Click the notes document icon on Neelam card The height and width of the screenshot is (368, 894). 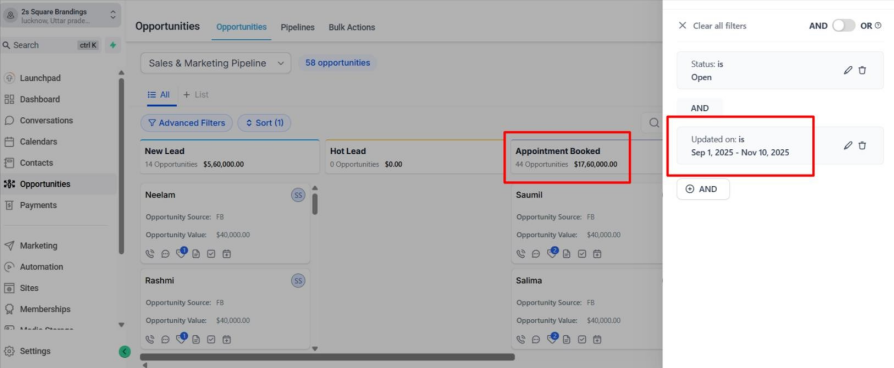[196, 254]
